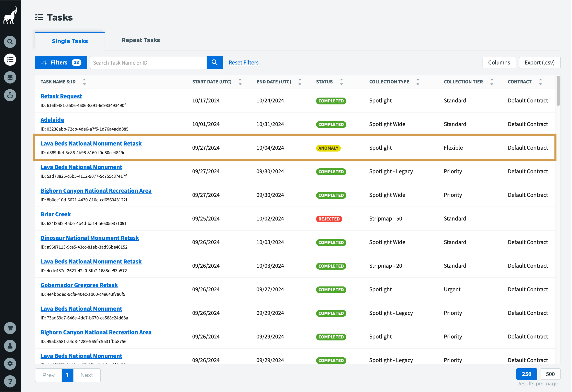The width and height of the screenshot is (572, 392).
Task: Click the Reset Filters link
Action: 243,62
